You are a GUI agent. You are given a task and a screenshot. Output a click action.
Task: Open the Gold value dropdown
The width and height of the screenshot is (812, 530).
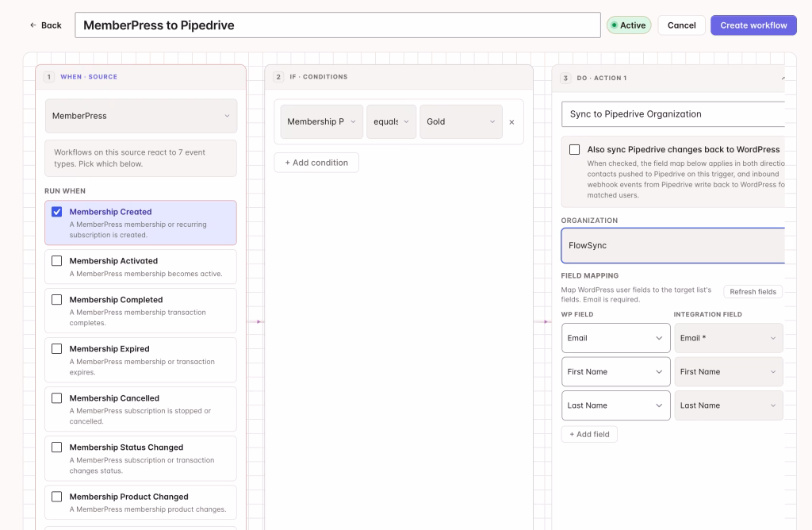(461, 121)
